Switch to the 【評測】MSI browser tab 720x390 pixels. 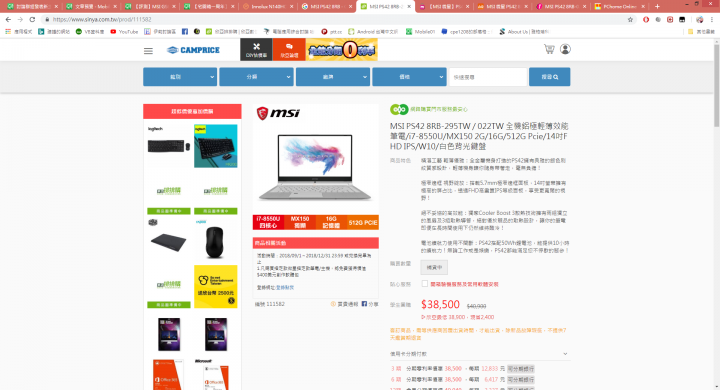tap(150, 6)
